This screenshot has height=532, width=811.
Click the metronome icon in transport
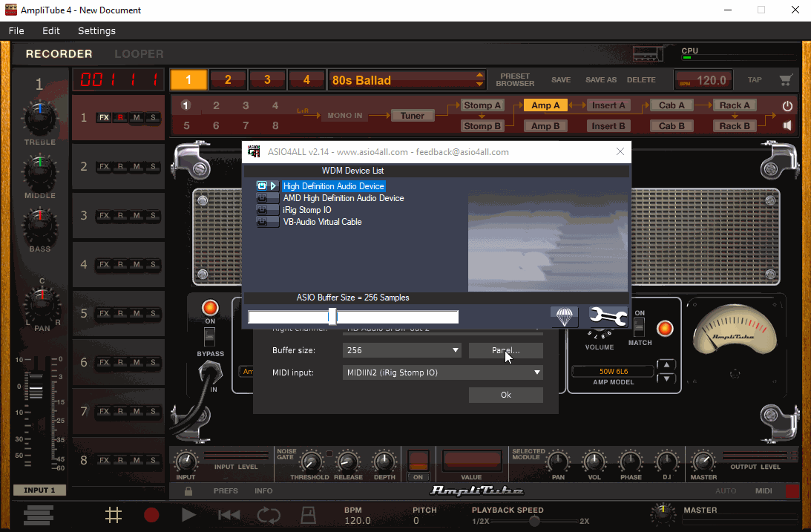[x=309, y=514]
